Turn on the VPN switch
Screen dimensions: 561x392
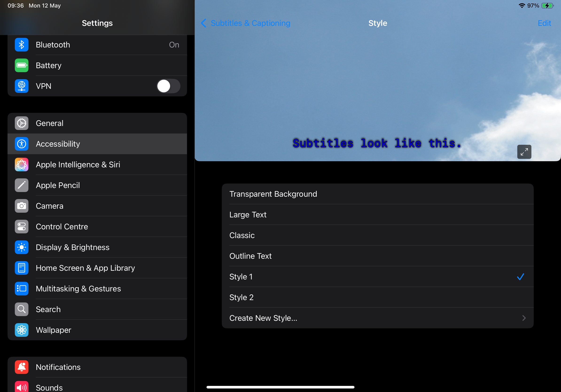tap(168, 86)
